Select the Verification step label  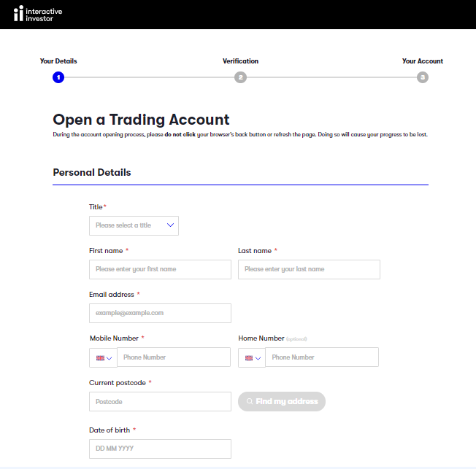[x=240, y=61]
